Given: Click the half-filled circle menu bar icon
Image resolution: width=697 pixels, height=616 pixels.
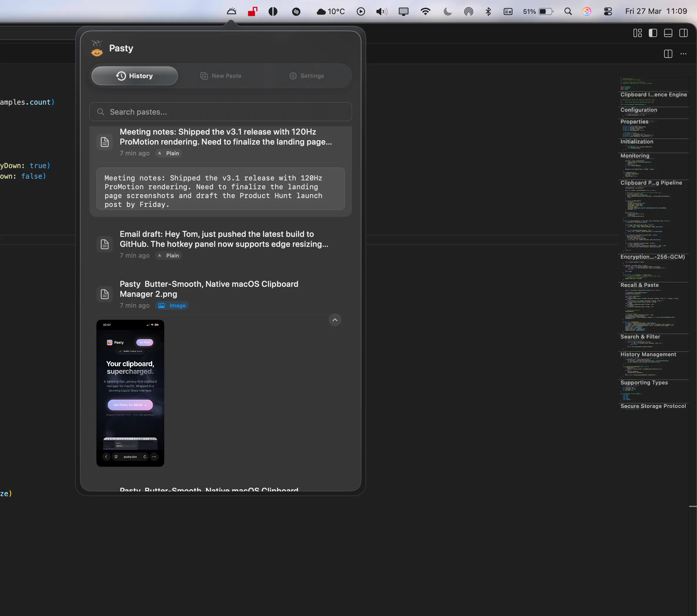Looking at the screenshot, I should pyautogui.click(x=273, y=11).
